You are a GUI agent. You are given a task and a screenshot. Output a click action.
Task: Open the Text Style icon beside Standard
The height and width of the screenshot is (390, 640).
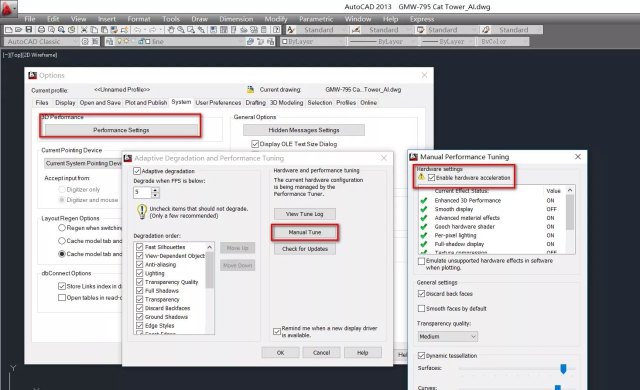coord(291,30)
